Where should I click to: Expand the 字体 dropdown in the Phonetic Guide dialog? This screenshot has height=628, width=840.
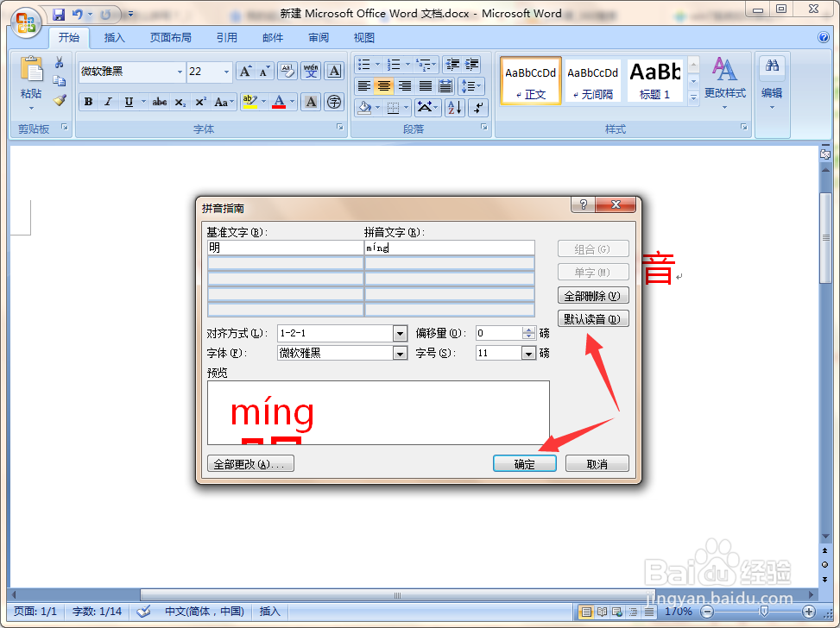pos(400,354)
